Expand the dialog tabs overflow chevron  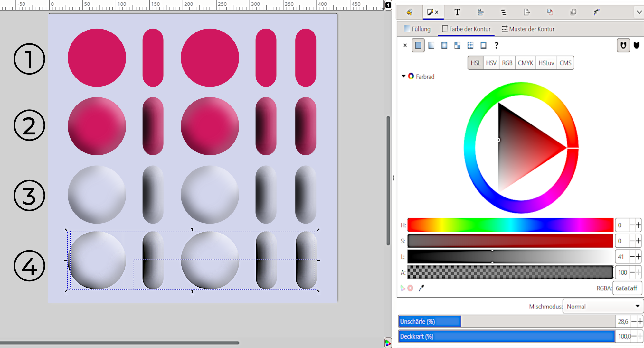point(639,12)
